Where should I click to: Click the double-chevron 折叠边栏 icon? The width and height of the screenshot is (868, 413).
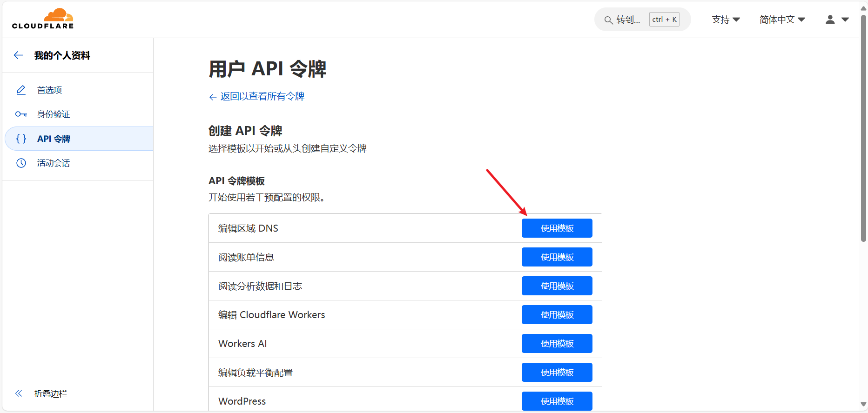pyautogui.click(x=19, y=393)
